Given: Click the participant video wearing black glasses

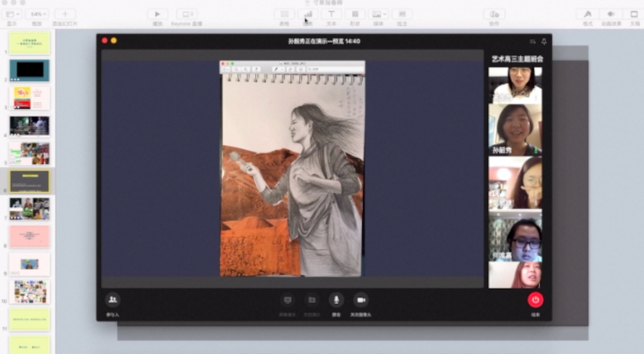Looking at the screenshot, I should point(515,236).
